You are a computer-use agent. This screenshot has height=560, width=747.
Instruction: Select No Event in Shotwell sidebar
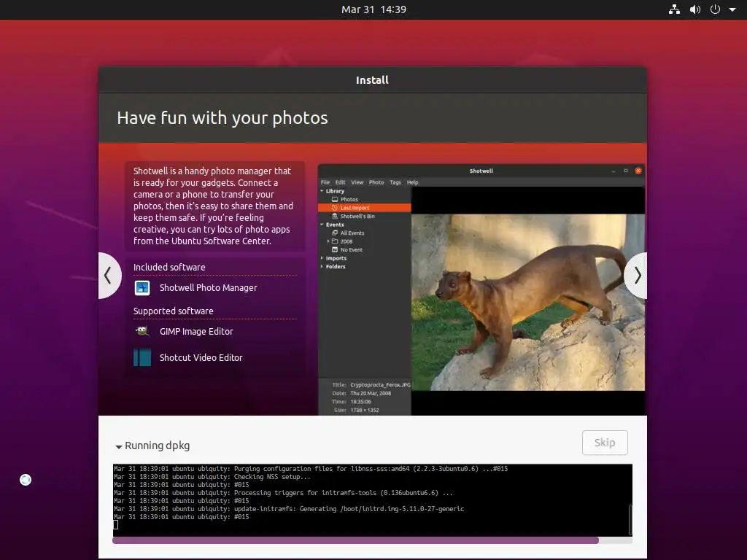point(351,250)
